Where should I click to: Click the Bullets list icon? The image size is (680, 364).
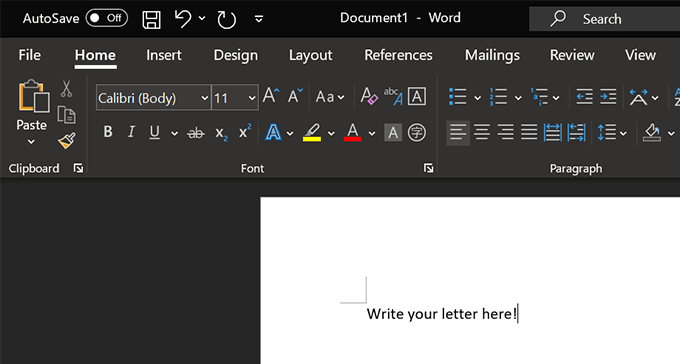click(458, 97)
